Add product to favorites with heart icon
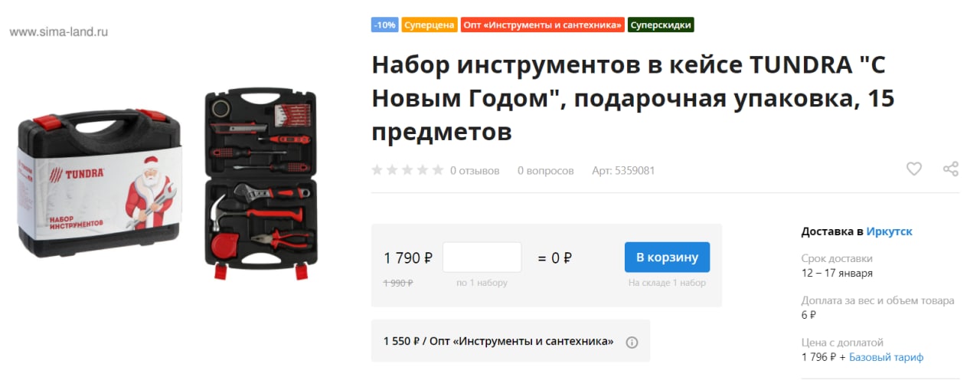980x387 pixels. click(914, 169)
